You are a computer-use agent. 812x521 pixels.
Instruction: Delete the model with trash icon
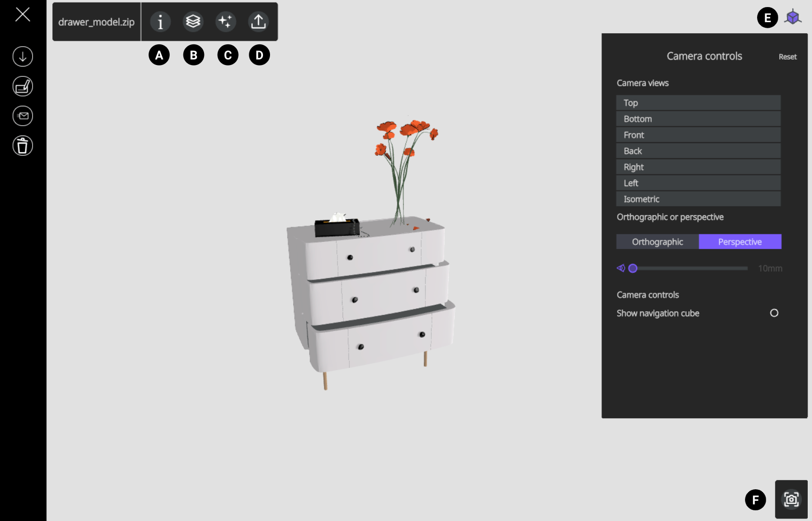23,146
